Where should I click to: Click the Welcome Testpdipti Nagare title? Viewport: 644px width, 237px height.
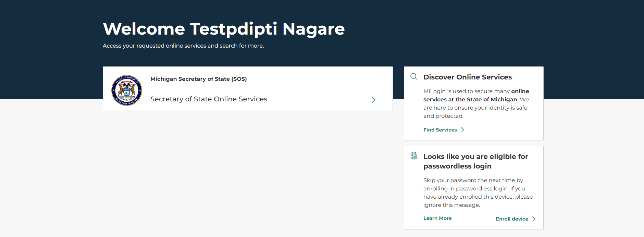[x=224, y=29]
